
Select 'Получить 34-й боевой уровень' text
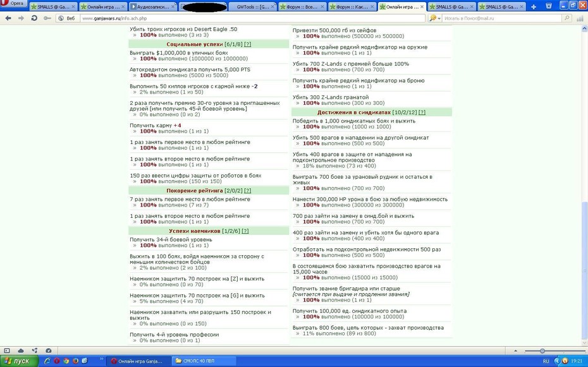pyautogui.click(x=171, y=239)
